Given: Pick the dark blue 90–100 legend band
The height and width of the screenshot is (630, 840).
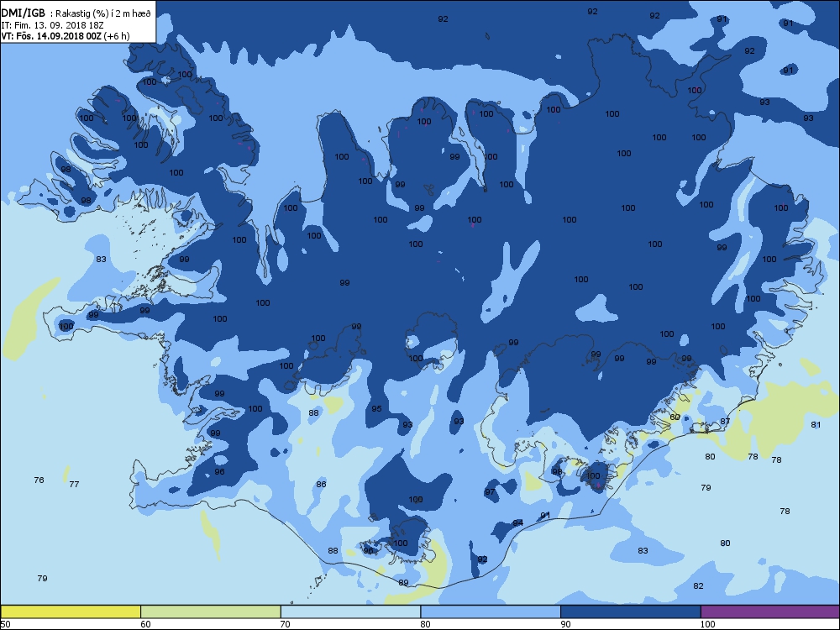Looking at the screenshot, I should (631, 612).
